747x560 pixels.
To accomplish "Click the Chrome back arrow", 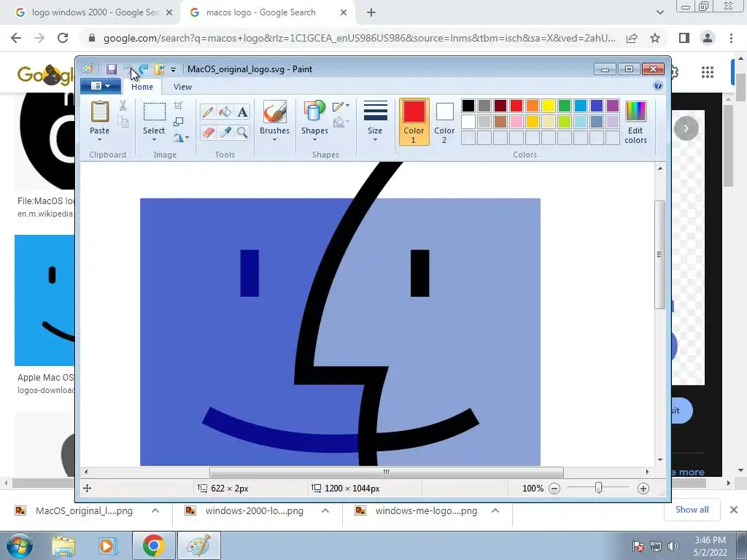I will (x=16, y=38).
